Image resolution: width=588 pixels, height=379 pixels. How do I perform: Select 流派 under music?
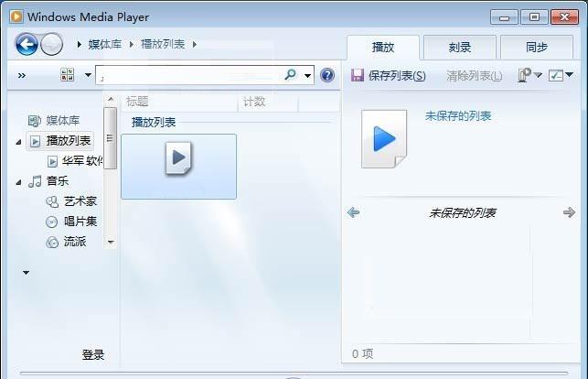click(x=75, y=242)
